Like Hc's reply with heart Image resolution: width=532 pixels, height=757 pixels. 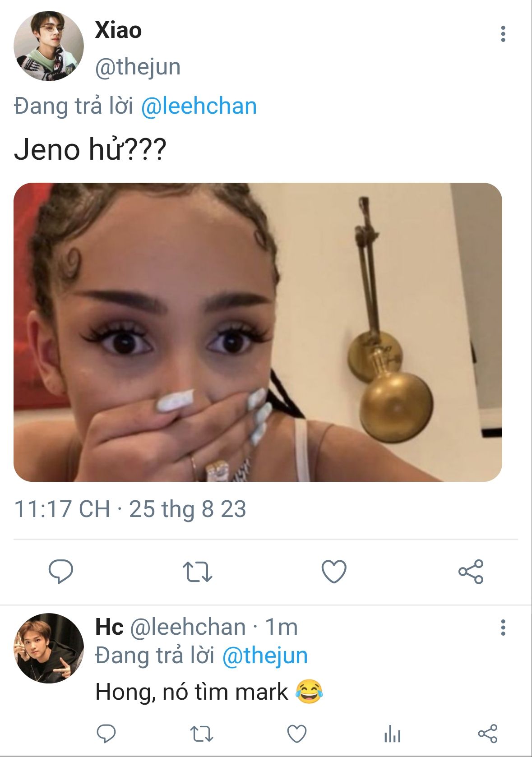(297, 734)
